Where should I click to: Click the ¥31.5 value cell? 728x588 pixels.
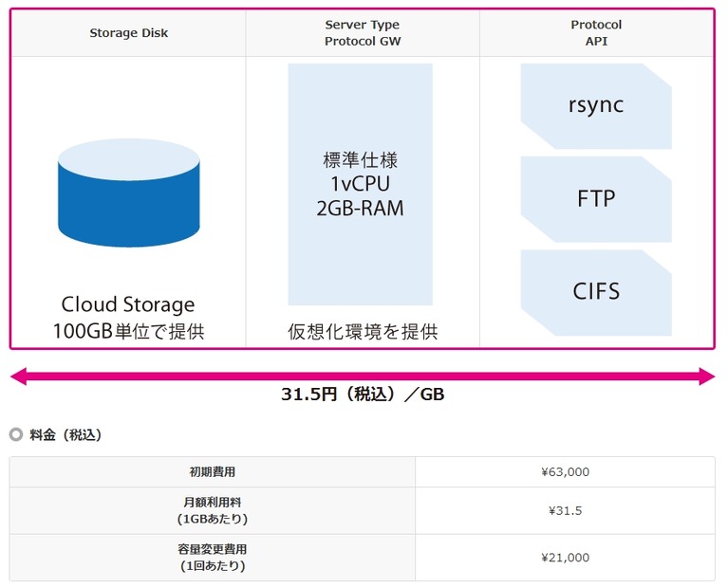pyautogui.click(x=565, y=510)
